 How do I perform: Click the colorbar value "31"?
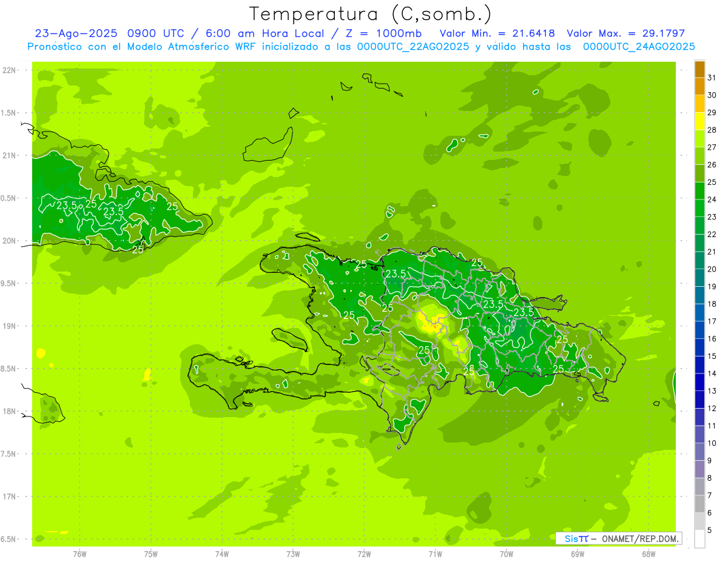(712, 78)
